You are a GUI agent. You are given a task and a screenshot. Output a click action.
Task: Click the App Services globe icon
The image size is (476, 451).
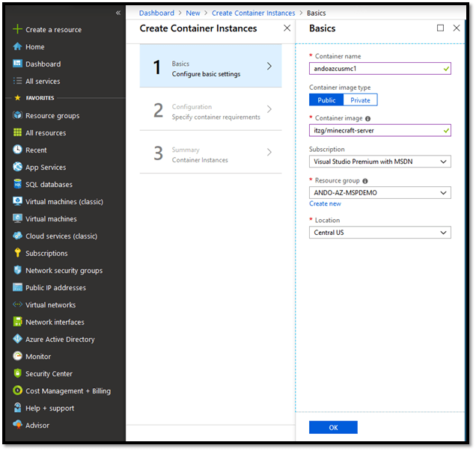tap(17, 167)
